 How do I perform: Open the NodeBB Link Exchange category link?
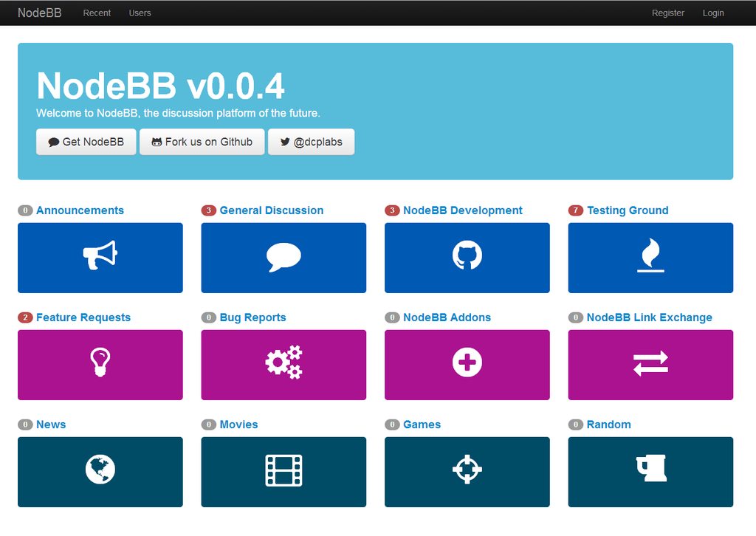(650, 317)
